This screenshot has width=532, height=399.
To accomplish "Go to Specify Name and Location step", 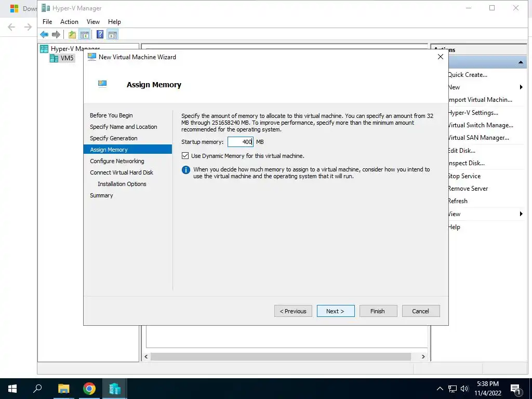I will (124, 127).
